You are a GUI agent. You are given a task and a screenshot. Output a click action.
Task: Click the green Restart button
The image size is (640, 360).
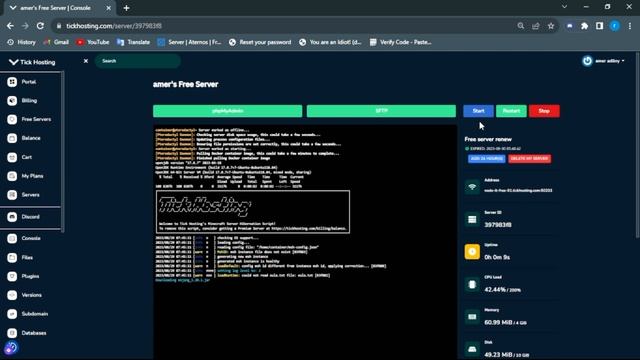coord(511,111)
